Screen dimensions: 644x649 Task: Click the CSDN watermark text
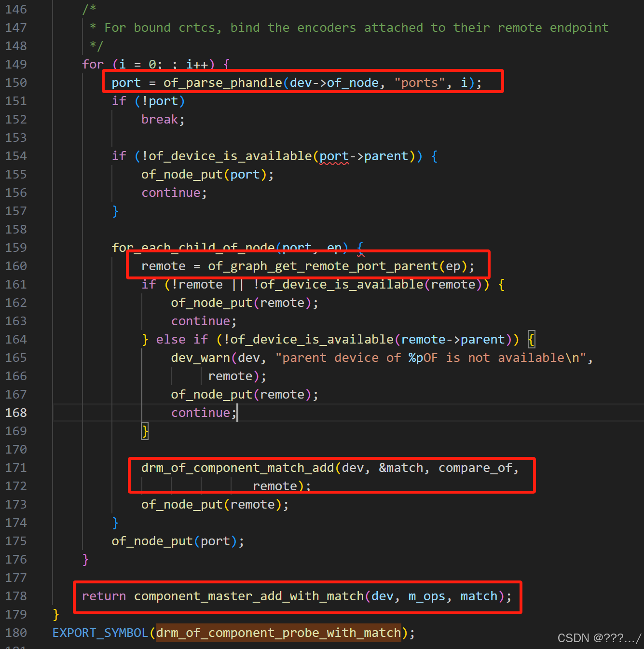(598, 638)
